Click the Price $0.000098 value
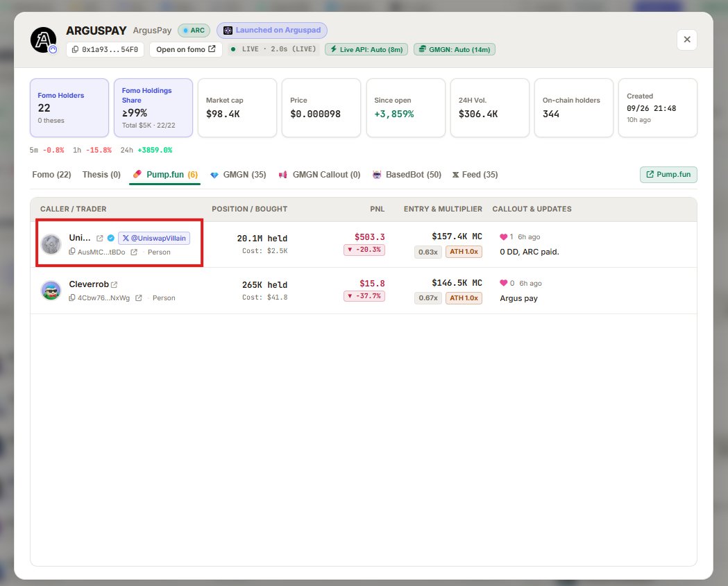The width and height of the screenshot is (728, 586). (x=315, y=114)
